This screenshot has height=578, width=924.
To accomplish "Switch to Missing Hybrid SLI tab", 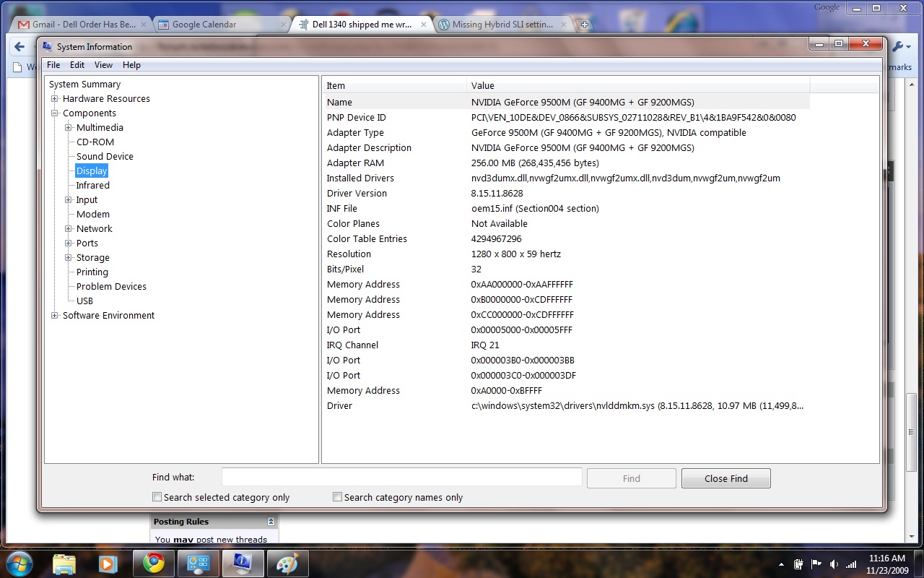I will pyautogui.click(x=502, y=25).
